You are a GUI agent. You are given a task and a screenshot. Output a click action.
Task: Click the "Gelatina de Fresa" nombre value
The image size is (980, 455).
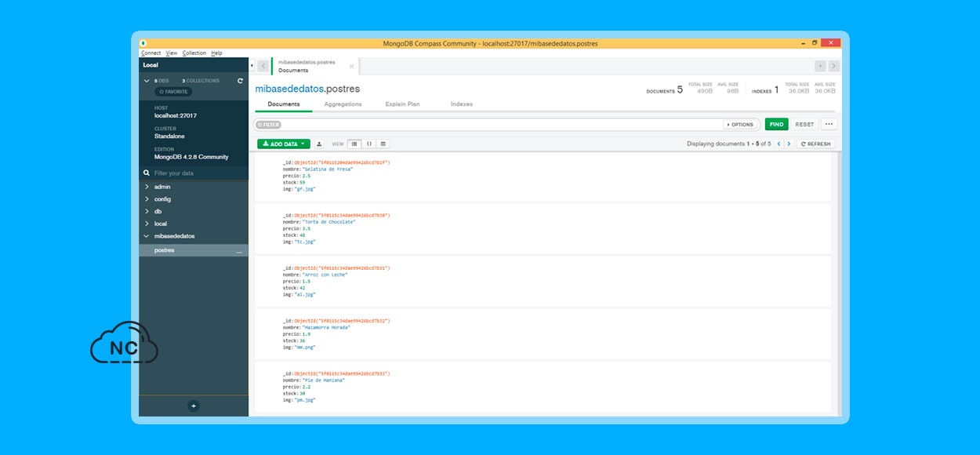(x=327, y=169)
